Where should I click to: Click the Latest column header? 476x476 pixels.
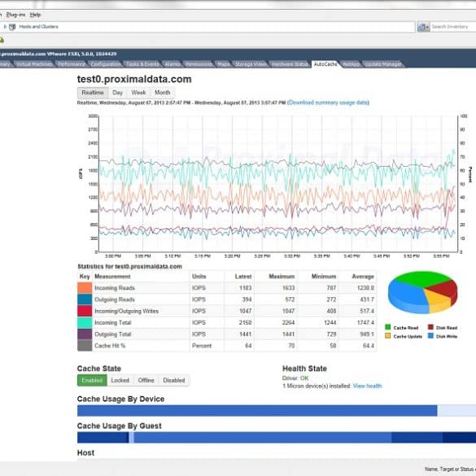(243, 277)
